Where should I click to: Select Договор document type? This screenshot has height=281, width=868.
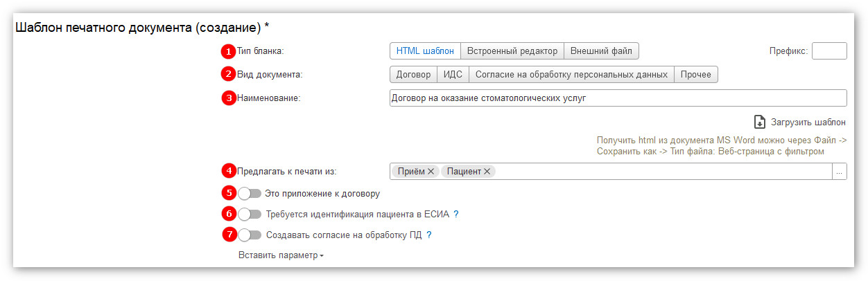click(413, 74)
